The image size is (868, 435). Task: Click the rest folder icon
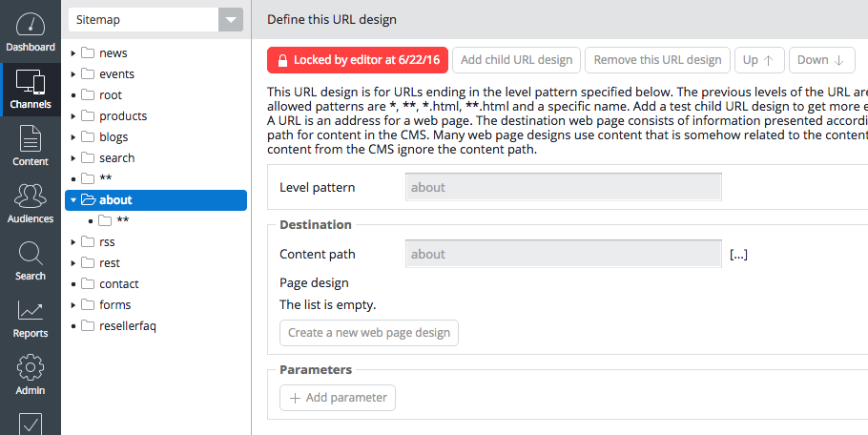click(88, 263)
